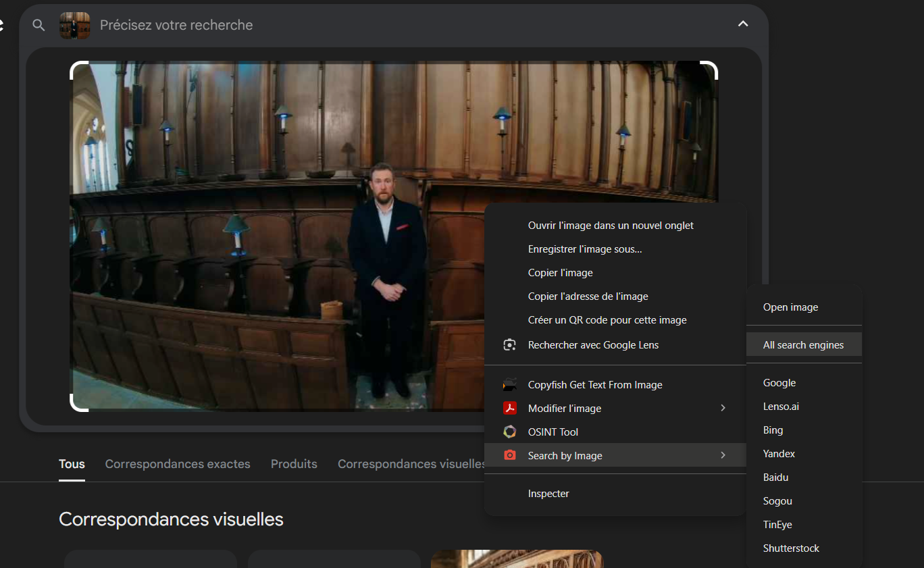The width and height of the screenshot is (924, 568).
Task: Choose Ouvrir l'image dans un nouvel onglet
Action: point(611,226)
